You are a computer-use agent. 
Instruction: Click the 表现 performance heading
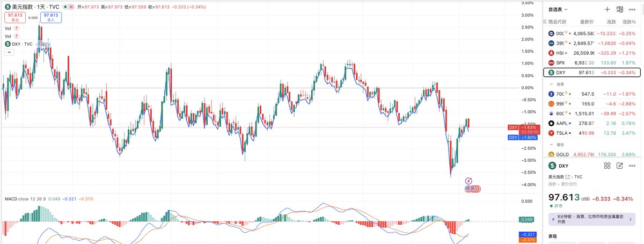coord(552,236)
